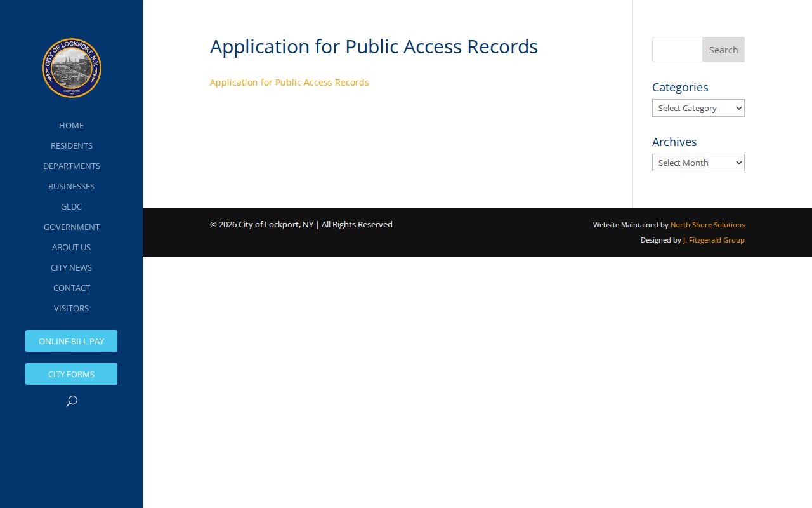
Task: Click the Search button
Action: coord(723,50)
